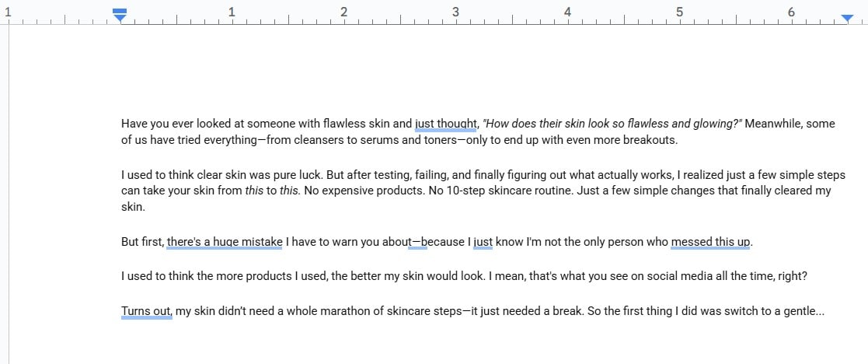Screen dimensions: 868x364
Task: Select the left indent triangle marker on ruler
Action: (x=120, y=19)
